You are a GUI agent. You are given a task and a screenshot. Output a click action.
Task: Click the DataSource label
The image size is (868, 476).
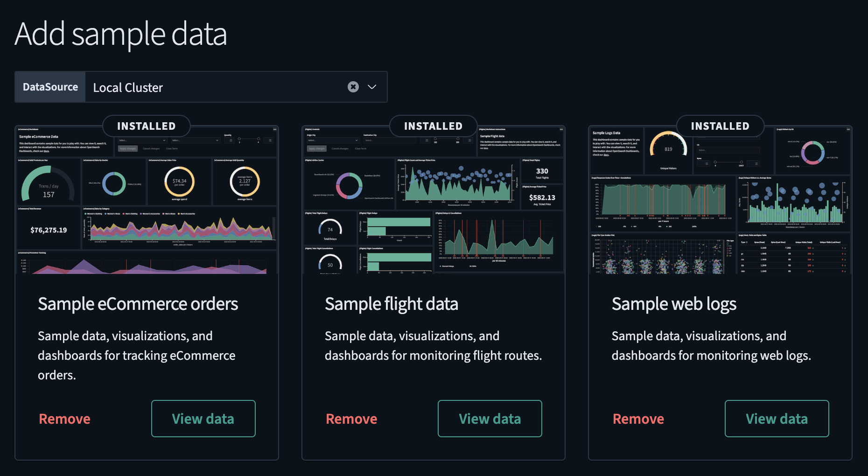(x=50, y=87)
